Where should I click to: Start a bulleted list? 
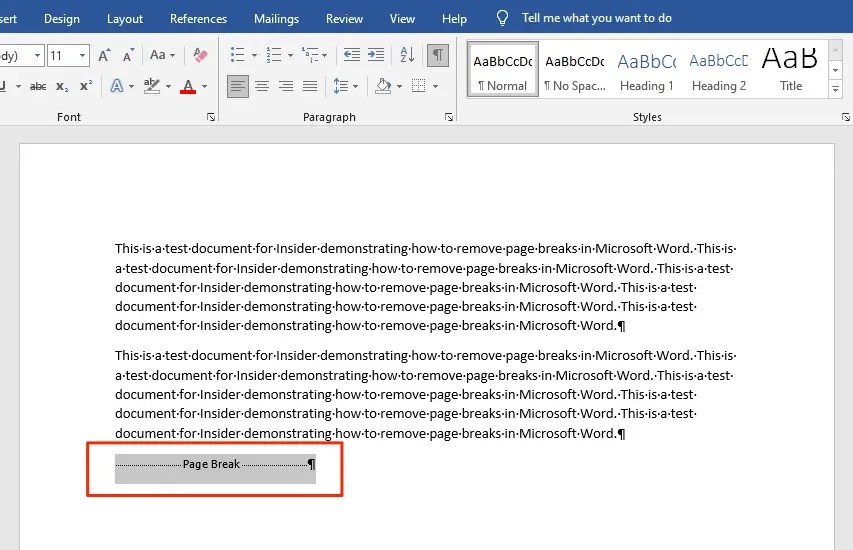[x=238, y=54]
